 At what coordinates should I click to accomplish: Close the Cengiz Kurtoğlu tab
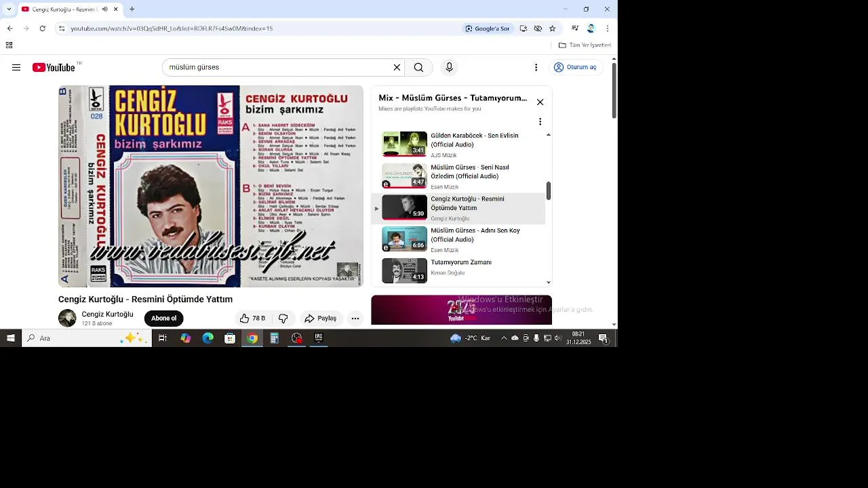click(x=116, y=9)
